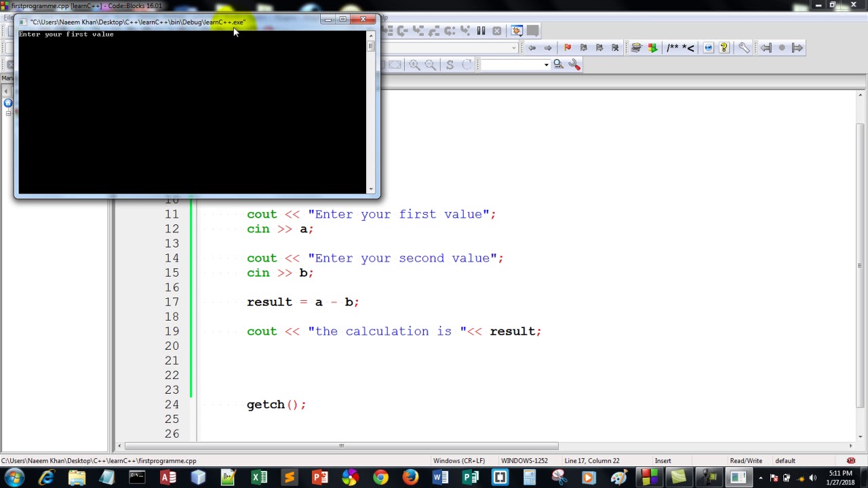Click the 'the calculation is' cout line 19
The image size is (868, 488).
pos(394,331)
